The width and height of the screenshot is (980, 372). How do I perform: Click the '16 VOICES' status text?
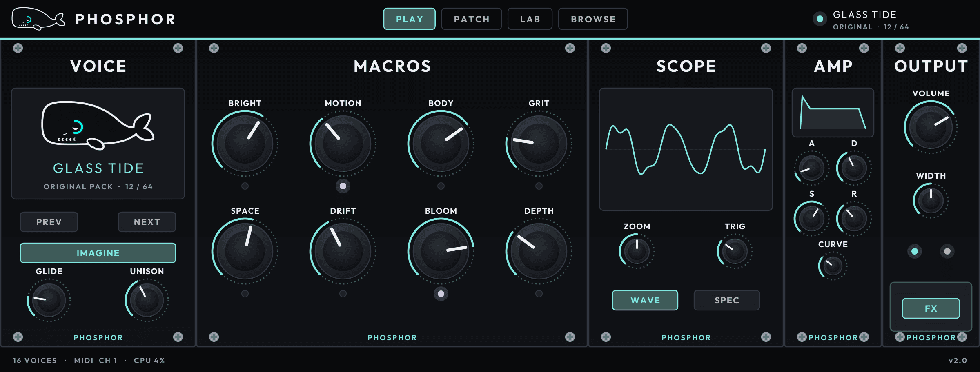click(x=35, y=361)
